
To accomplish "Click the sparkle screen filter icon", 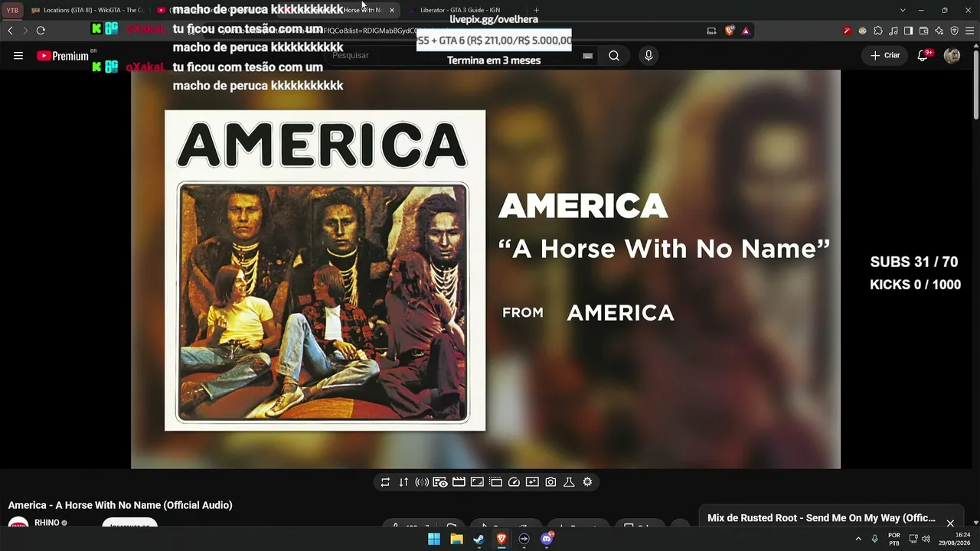I will 532,482.
